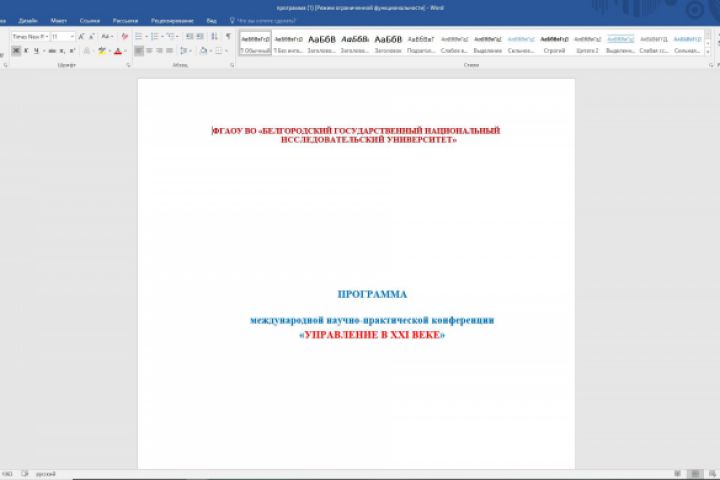Toggle italic formatting (К)
Viewport: 720px width, 480px height.
coord(26,51)
